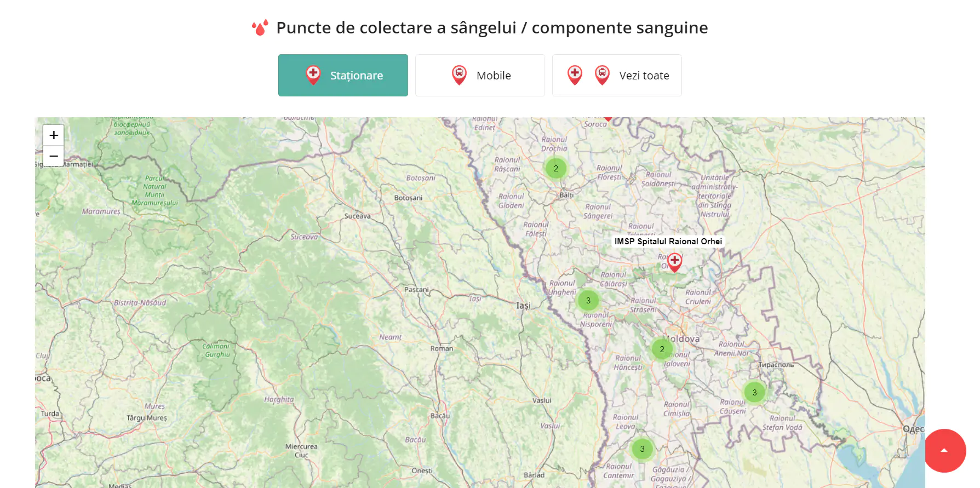Select the Staționare filter tab

[x=343, y=76]
